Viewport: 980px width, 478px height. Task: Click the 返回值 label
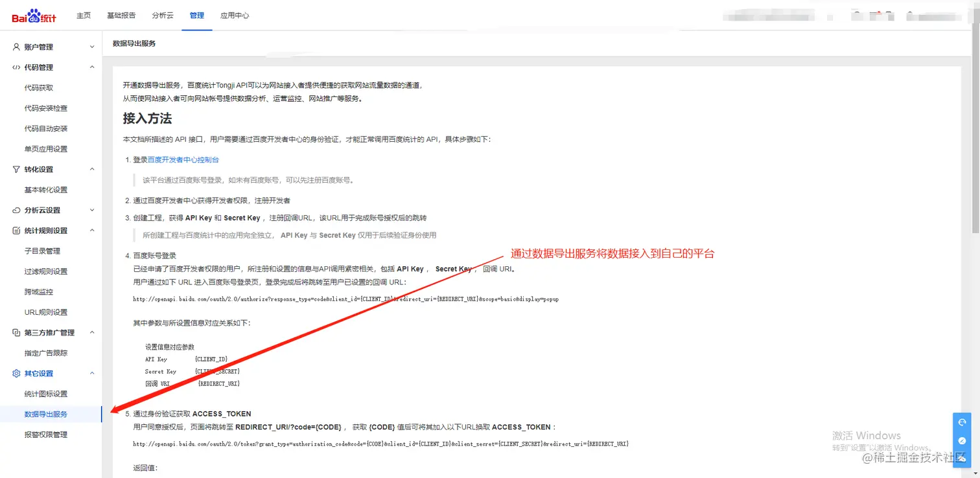coord(145,468)
